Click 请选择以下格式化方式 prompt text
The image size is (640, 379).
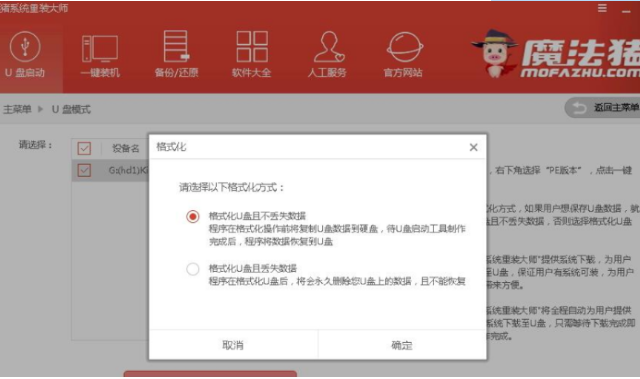pyautogui.click(x=231, y=187)
